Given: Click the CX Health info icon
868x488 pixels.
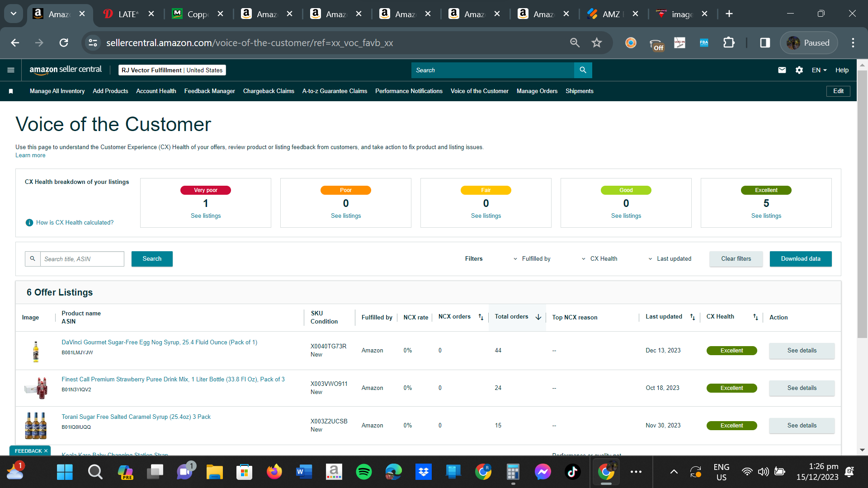Looking at the screenshot, I should (x=29, y=223).
